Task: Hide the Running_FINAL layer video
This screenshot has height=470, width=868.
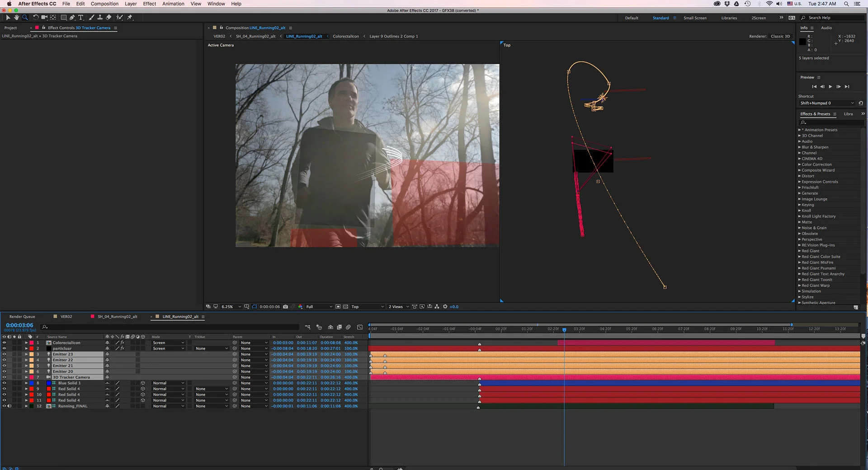Action: [x=4, y=406]
